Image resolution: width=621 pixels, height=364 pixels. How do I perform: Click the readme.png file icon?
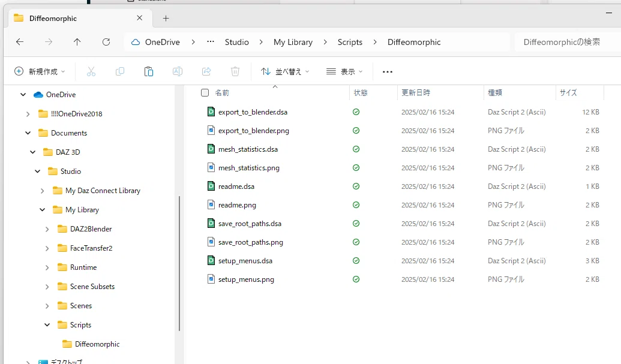211,204
